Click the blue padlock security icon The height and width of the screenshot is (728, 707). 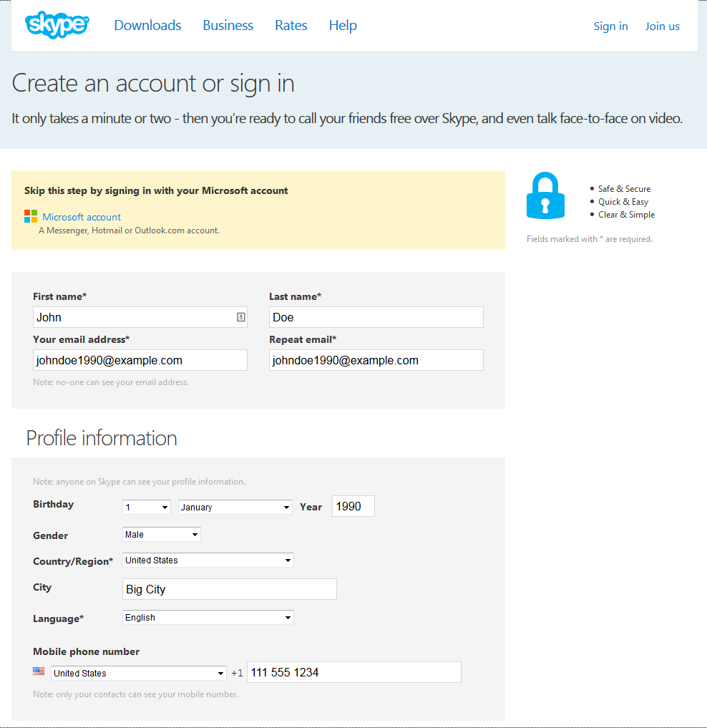tap(545, 195)
